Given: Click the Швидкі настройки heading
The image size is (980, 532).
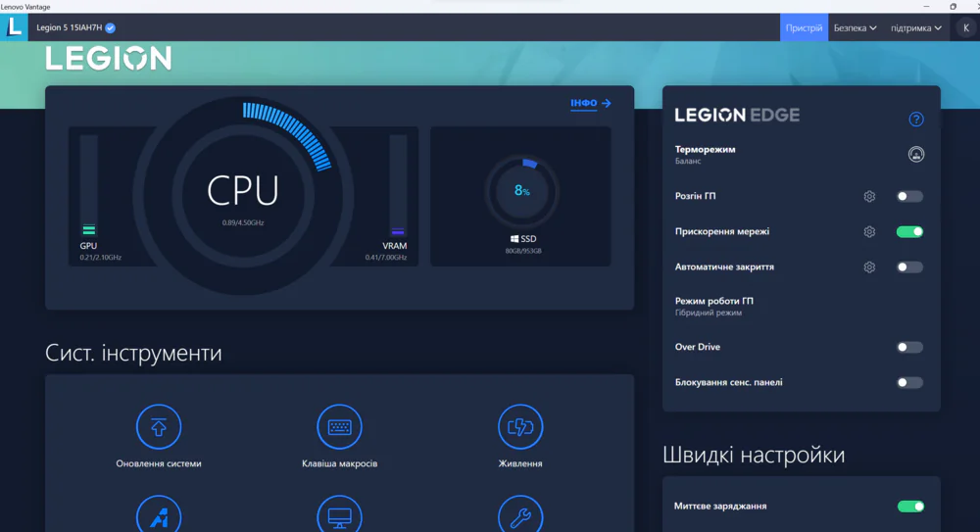Looking at the screenshot, I should coord(753,456).
